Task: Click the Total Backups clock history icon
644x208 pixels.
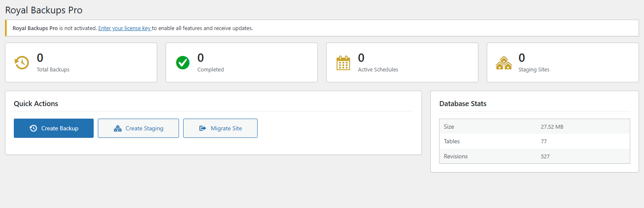Action: pos(22,63)
